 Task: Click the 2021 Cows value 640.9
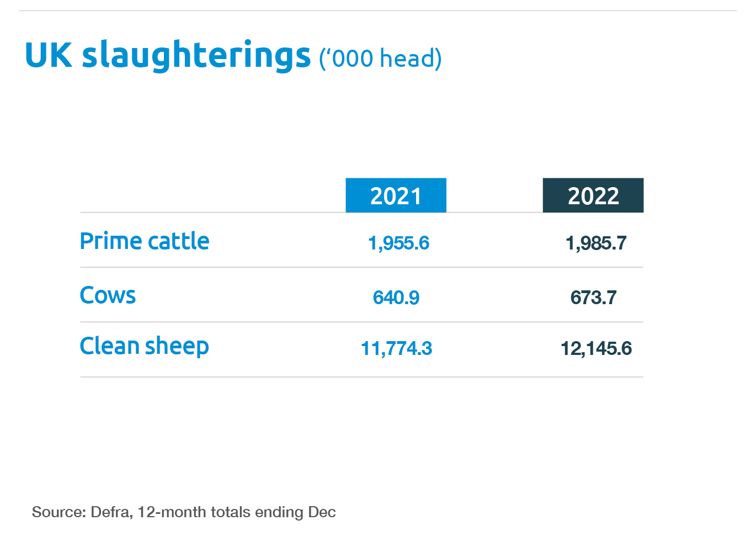pos(396,298)
